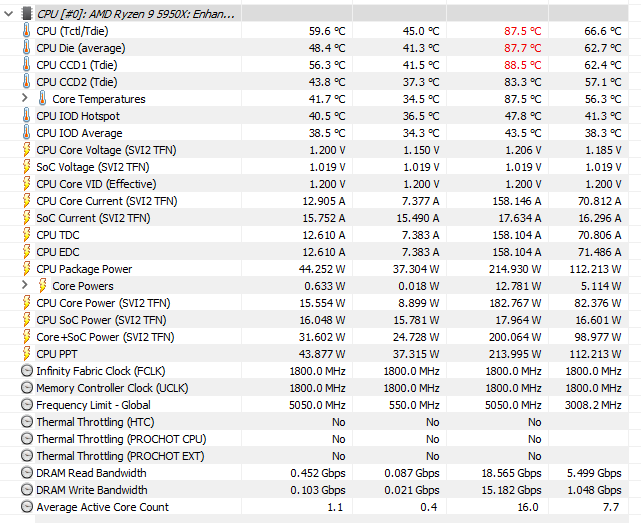
Task: Select the CPU Package Power label
Action: tap(84, 269)
